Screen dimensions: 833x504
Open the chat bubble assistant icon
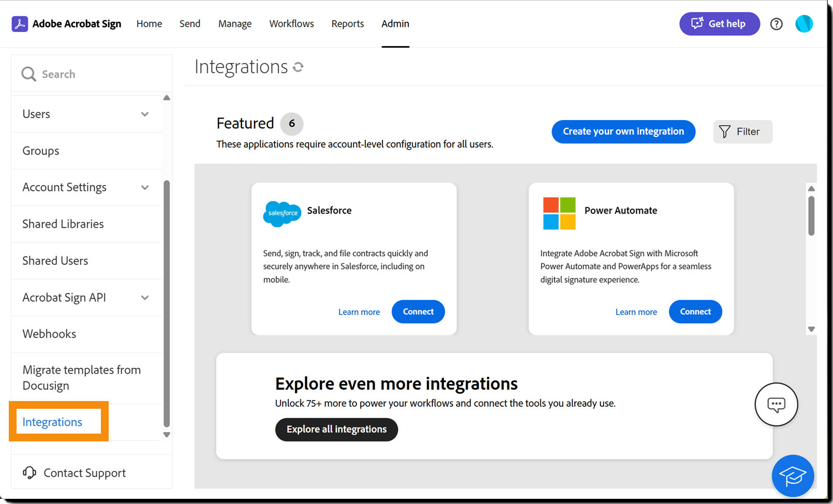pyautogui.click(x=776, y=405)
